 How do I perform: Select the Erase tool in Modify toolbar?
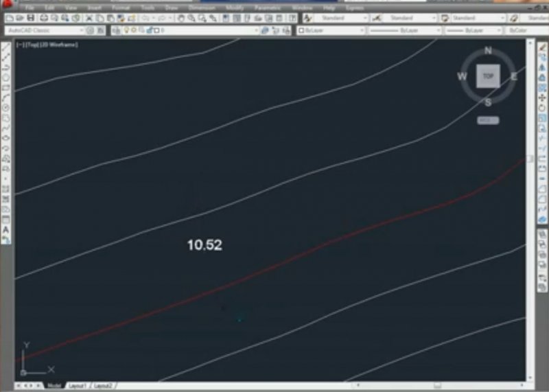coord(542,47)
